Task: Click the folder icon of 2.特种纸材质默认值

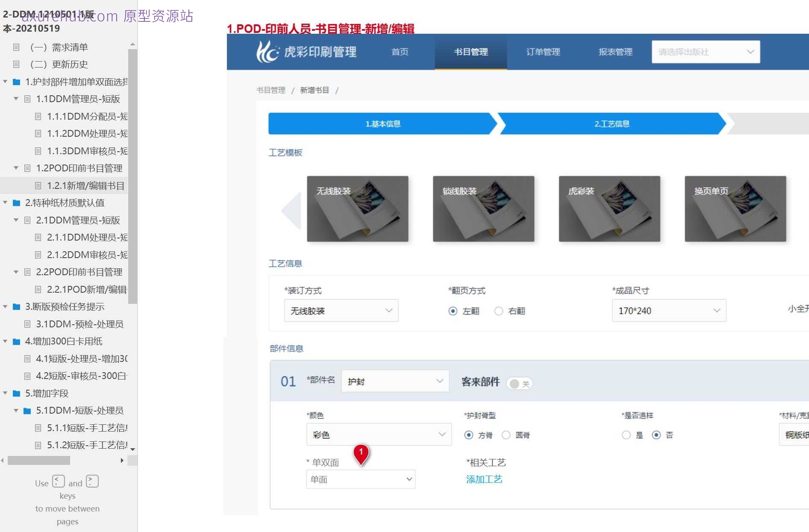Action: tap(15, 203)
